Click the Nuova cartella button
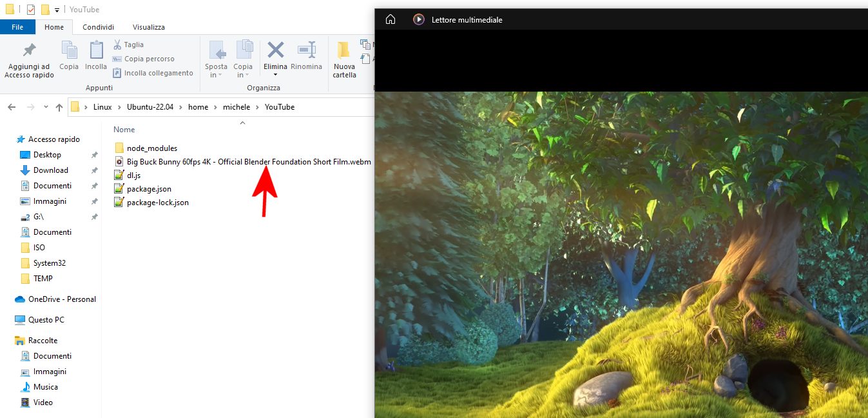868x418 pixels. click(x=344, y=59)
